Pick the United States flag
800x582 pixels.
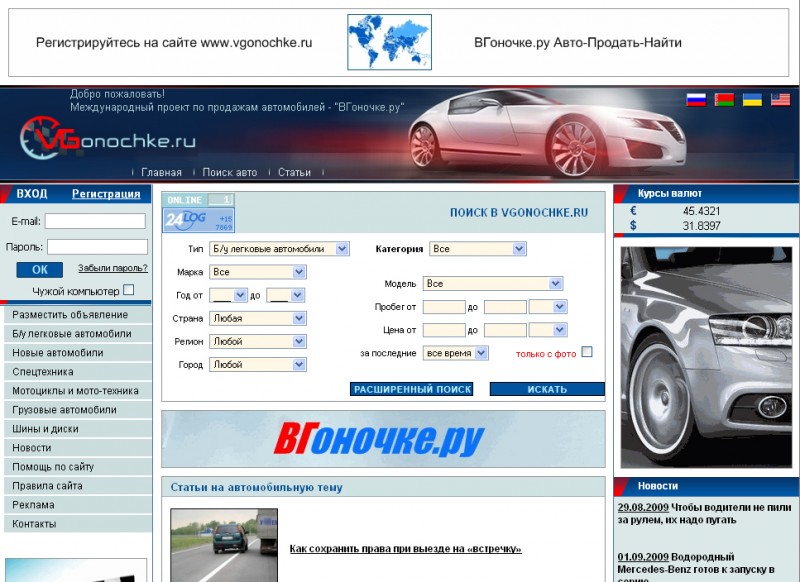point(780,99)
